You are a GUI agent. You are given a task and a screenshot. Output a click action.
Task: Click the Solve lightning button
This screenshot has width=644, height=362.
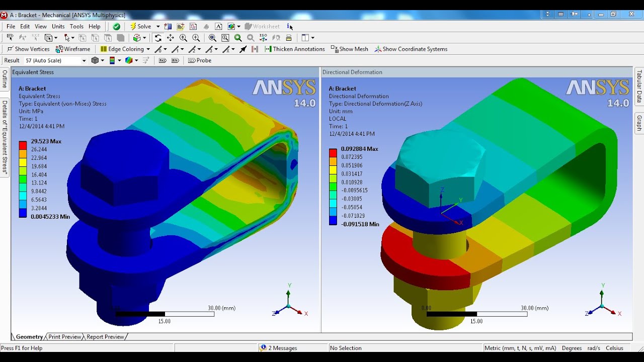[x=140, y=26]
